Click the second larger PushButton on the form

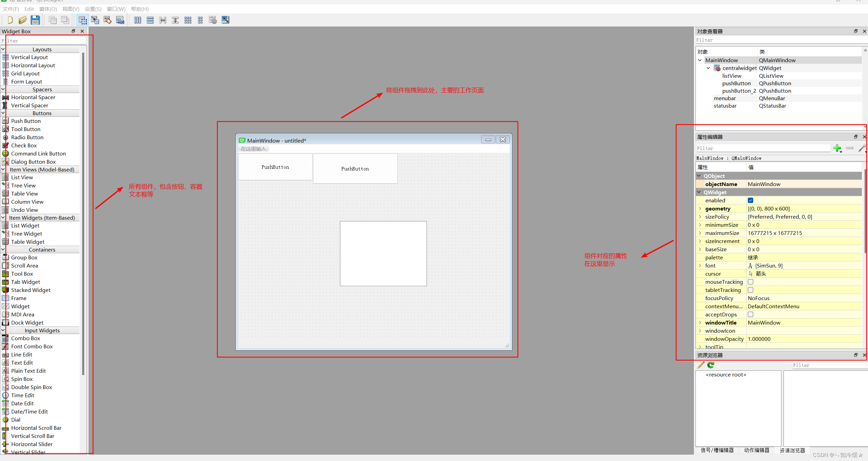point(355,169)
